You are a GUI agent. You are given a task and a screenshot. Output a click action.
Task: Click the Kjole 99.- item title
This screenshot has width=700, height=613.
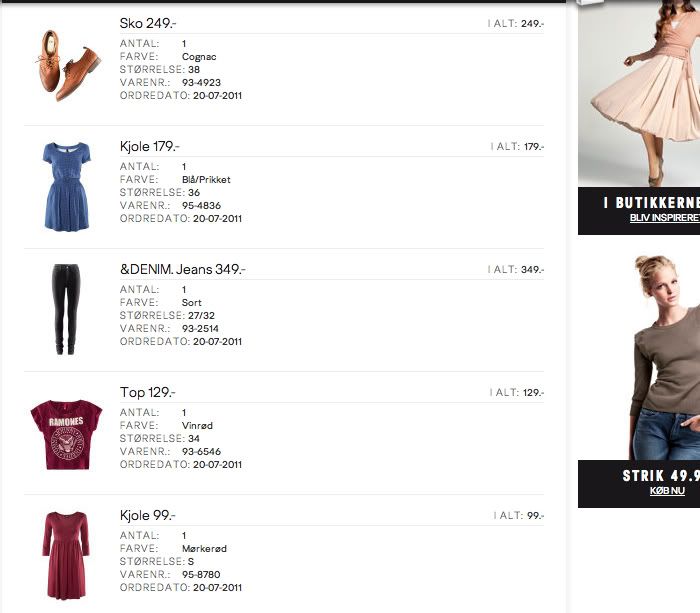[147, 515]
